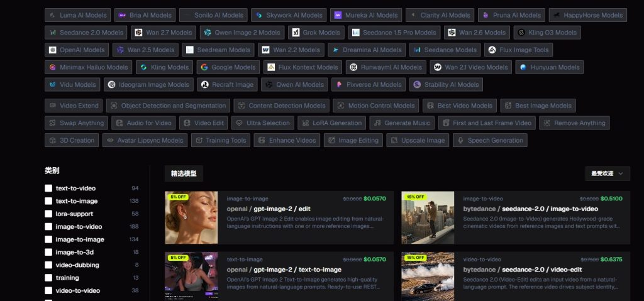Click the Flux Kontext Models logo icon

pyautogui.click(x=271, y=67)
